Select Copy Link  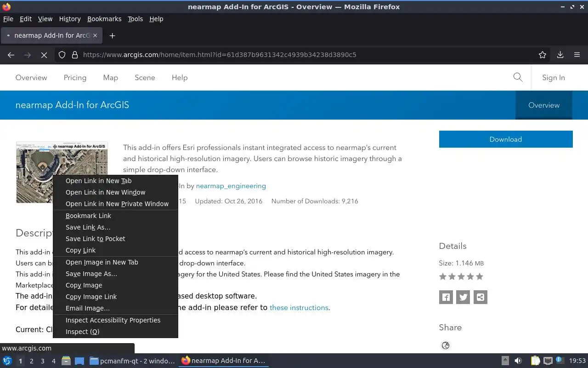(x=115, y=250)
